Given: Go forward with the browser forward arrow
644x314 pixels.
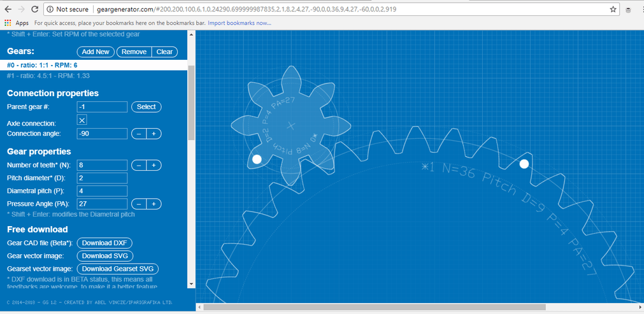Looking at the screenshot, I should click(22, 9).
